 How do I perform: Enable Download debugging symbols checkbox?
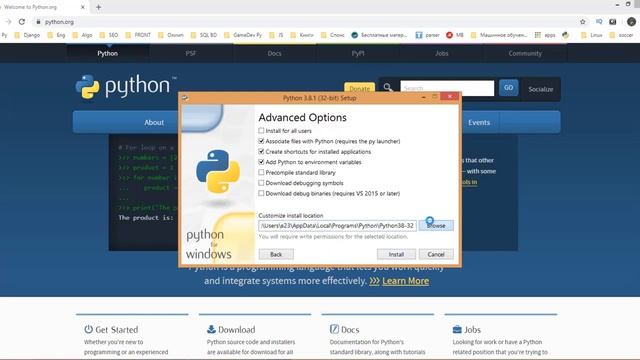[261, 183]
